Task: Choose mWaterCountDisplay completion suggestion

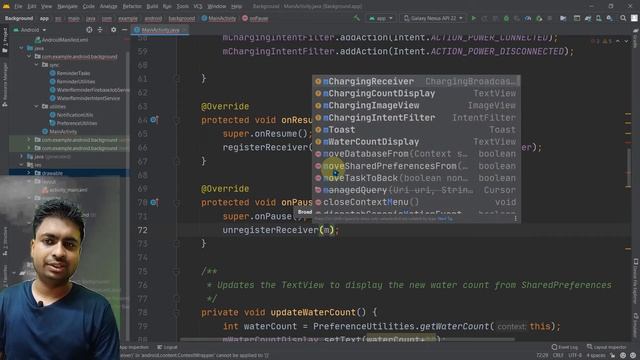Action: pyautogui.click(x=416, y=142)
